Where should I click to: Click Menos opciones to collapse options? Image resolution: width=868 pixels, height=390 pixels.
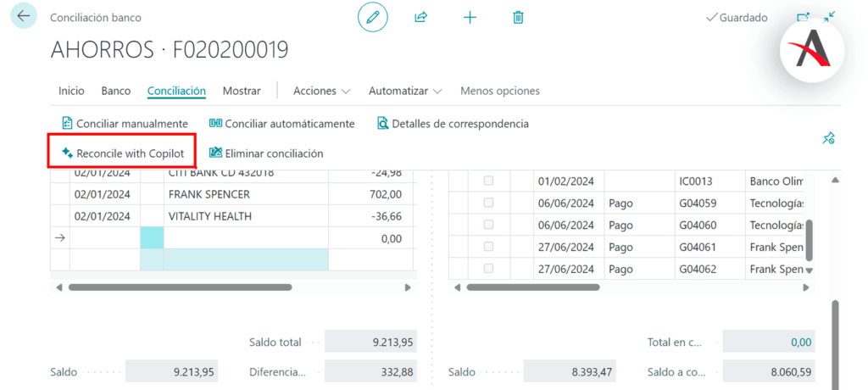499,91
